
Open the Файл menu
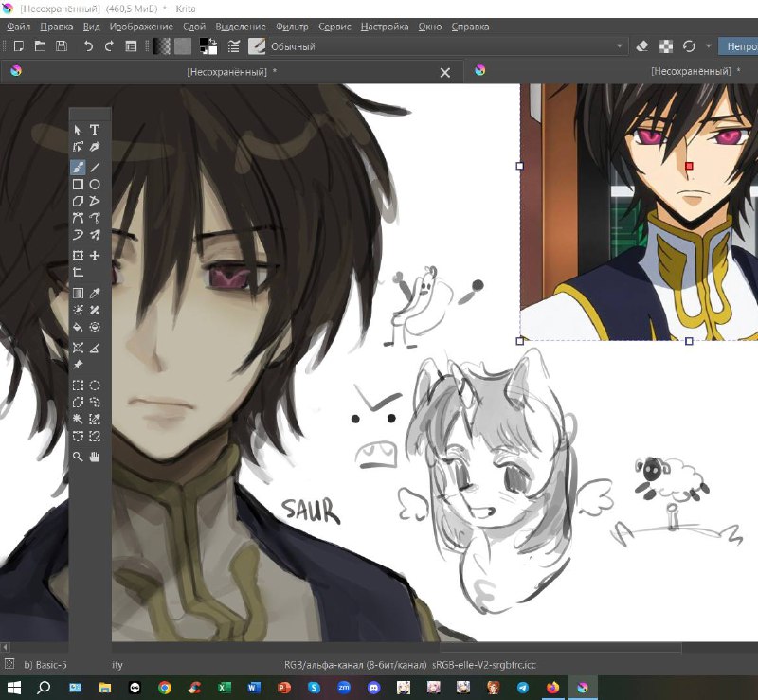[19, 27]
